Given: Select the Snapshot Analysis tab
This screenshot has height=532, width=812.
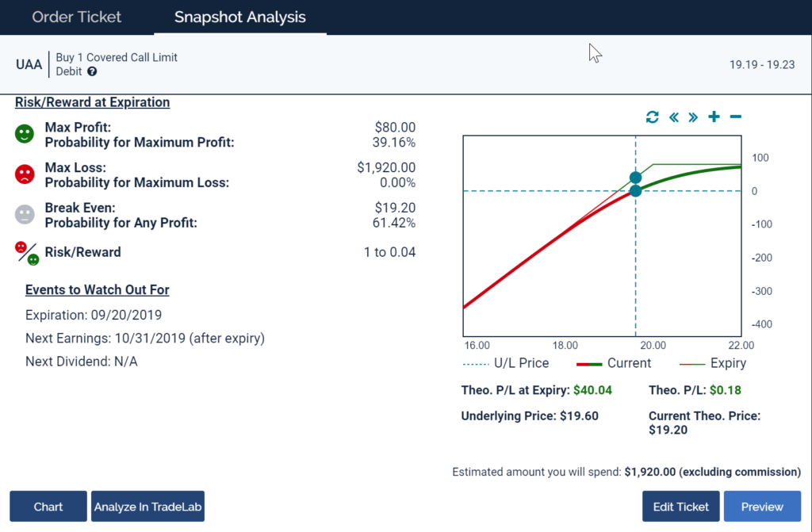Looking at the screenshot, I should point(239,17).
